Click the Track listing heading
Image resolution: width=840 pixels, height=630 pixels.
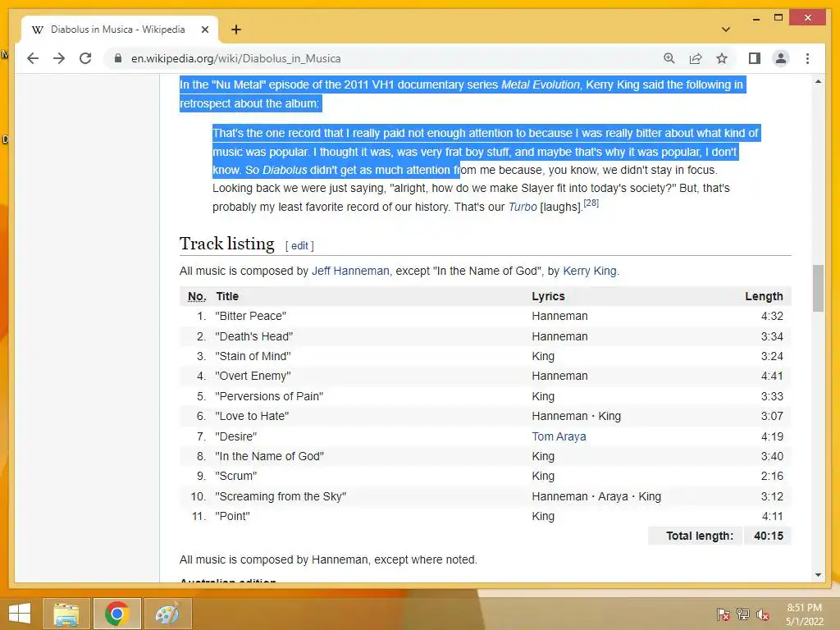pos(226,244)
